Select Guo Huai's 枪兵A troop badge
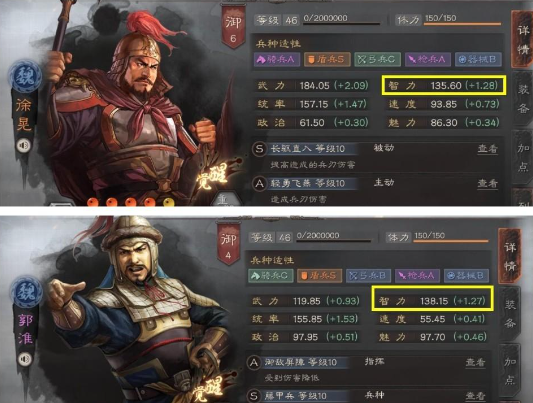 [x=417, y=276]
